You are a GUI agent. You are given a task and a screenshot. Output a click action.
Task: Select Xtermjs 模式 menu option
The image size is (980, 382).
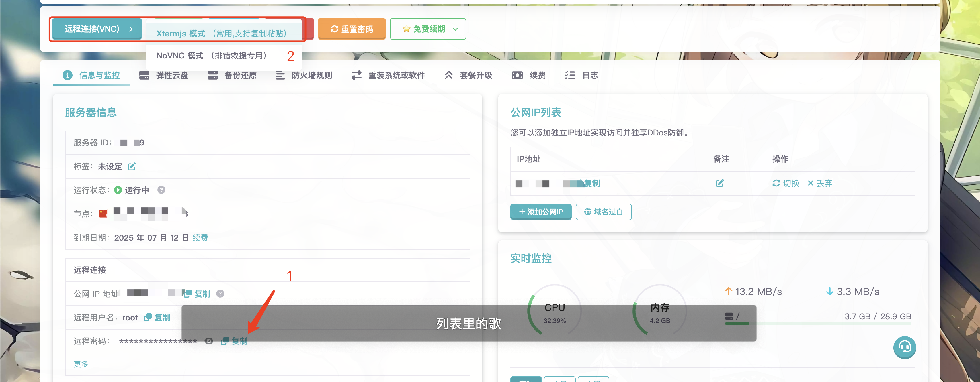click(x=224, y=34)
